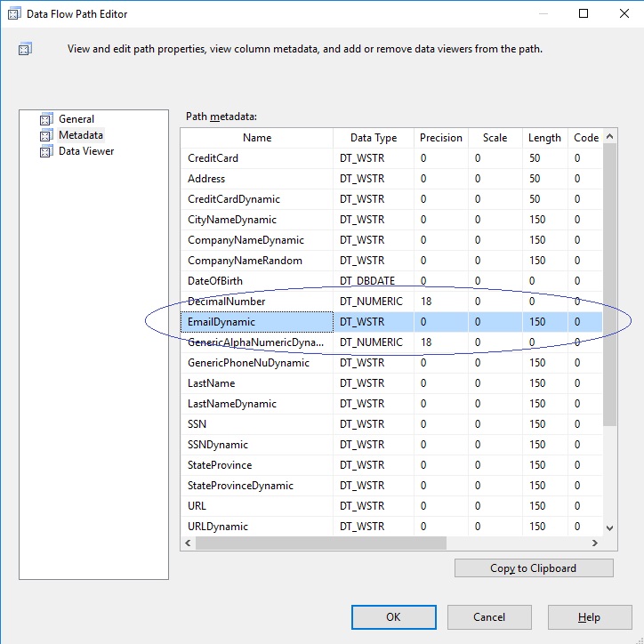Viewport: 644px width, 644px height.
Task: Click the horizontal scrollbar right arrow
Action: (x=595, y=543)
